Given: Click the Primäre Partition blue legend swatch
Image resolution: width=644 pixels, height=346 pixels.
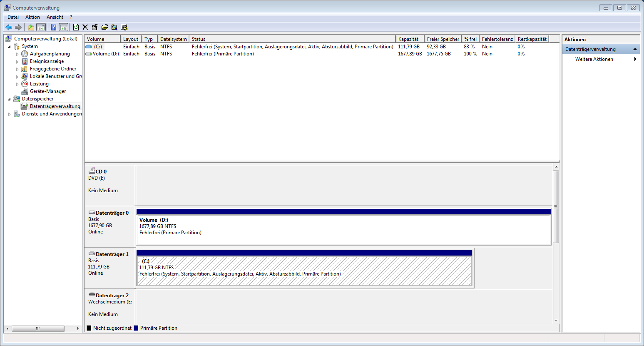Looking at the screenshot, I should (x=136, y=328).
